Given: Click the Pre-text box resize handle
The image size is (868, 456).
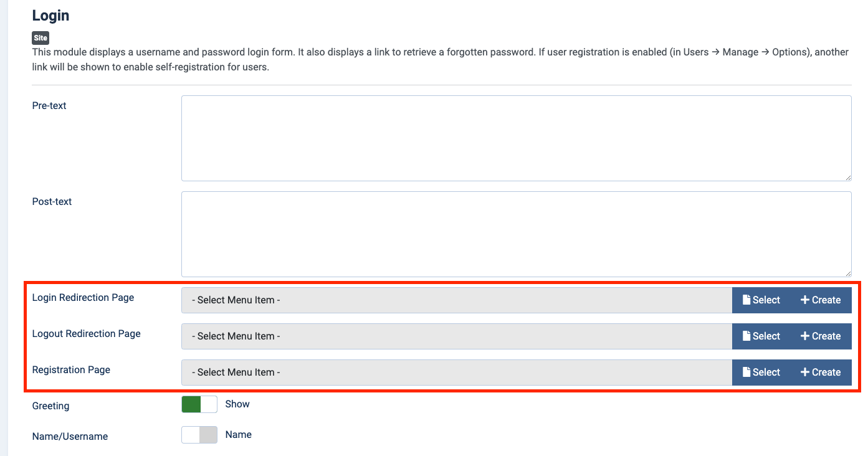Looking at the screenshot, I should pos(847,177).
